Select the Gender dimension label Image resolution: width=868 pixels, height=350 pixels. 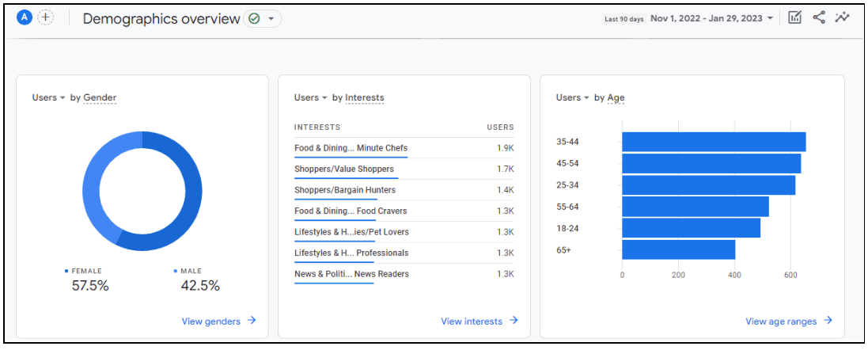coord(100,97)
